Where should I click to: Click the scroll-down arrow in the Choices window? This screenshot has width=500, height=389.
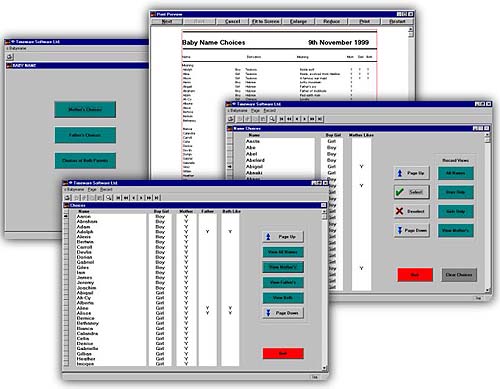coord(324,368)
